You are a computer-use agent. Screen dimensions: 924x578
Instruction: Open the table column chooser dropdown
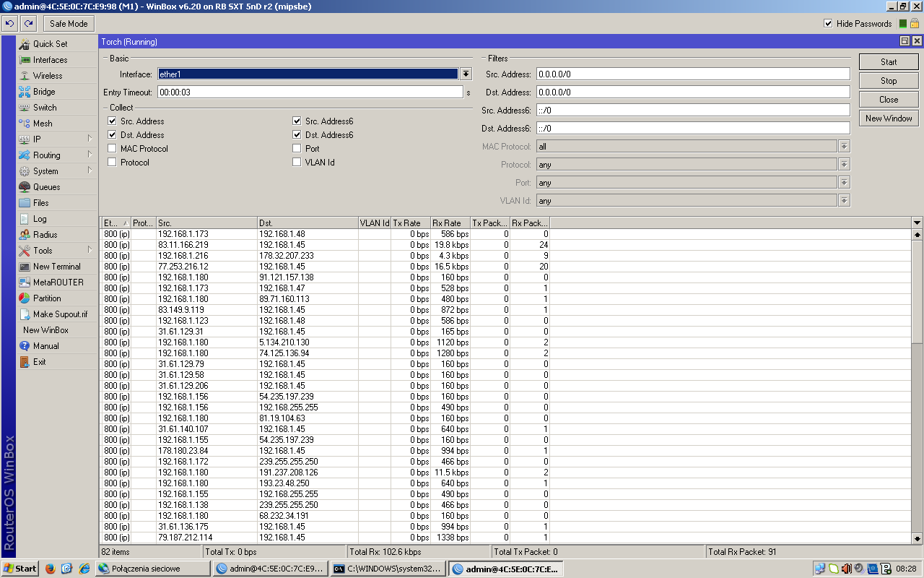[x=918, y=223]
